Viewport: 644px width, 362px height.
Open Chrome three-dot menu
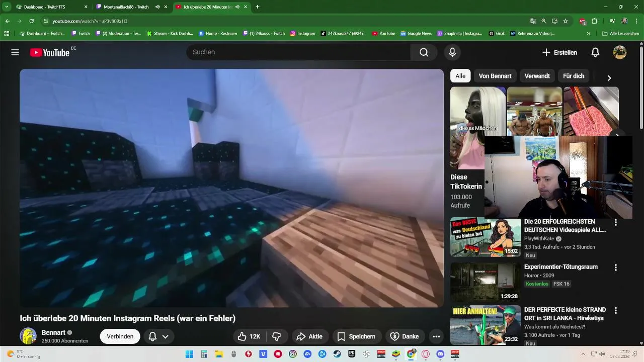pos(637,21)
